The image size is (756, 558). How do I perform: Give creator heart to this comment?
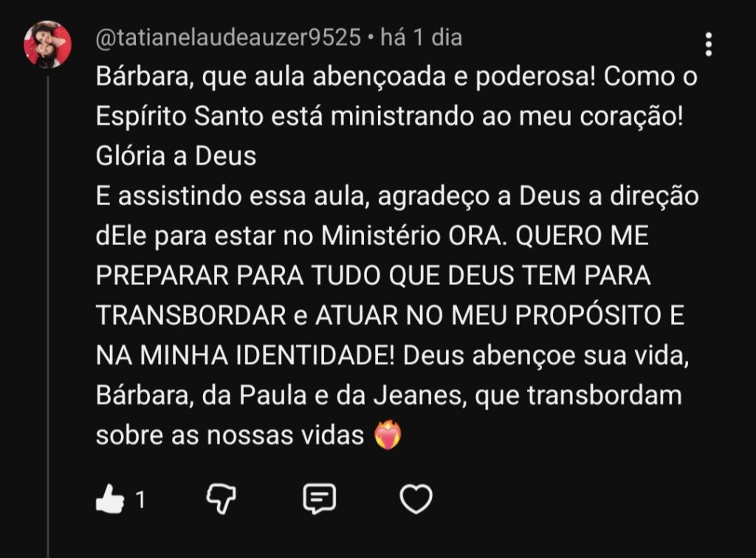(416, 499)
